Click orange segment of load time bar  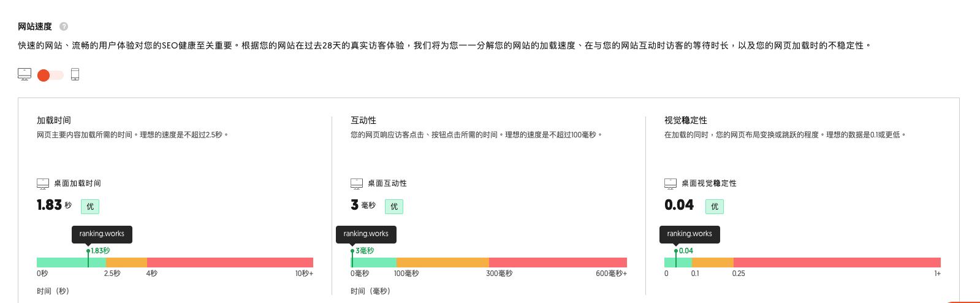126,263
